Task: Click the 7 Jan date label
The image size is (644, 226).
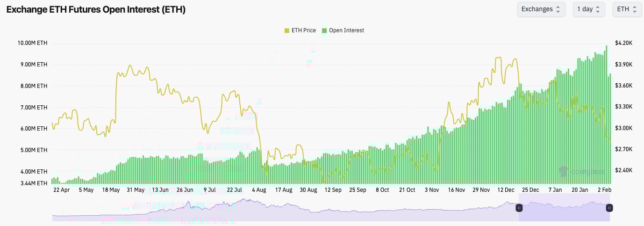Action: pyautogui.click(x=555, y=190)
